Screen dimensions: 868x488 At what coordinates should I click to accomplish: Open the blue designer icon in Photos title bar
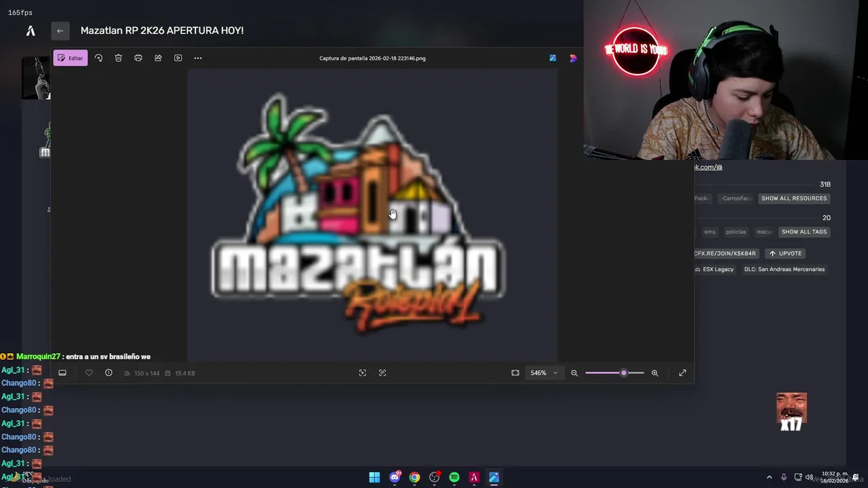[553, 58]
